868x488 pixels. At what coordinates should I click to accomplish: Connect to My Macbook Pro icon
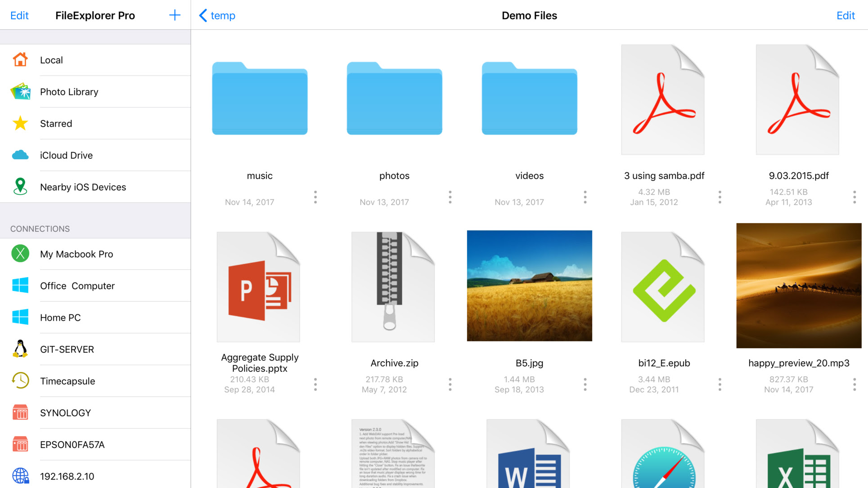pos(20,254)
